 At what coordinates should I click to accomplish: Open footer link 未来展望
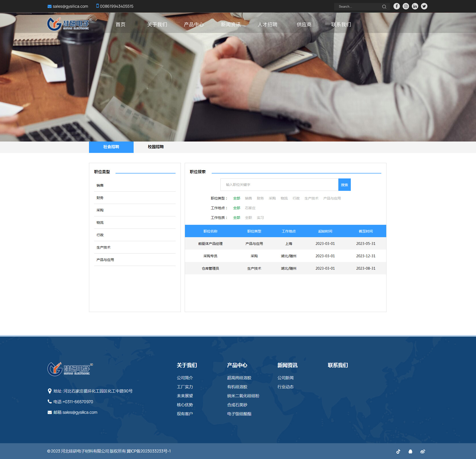pyautogui.click(x=185, y=396)
